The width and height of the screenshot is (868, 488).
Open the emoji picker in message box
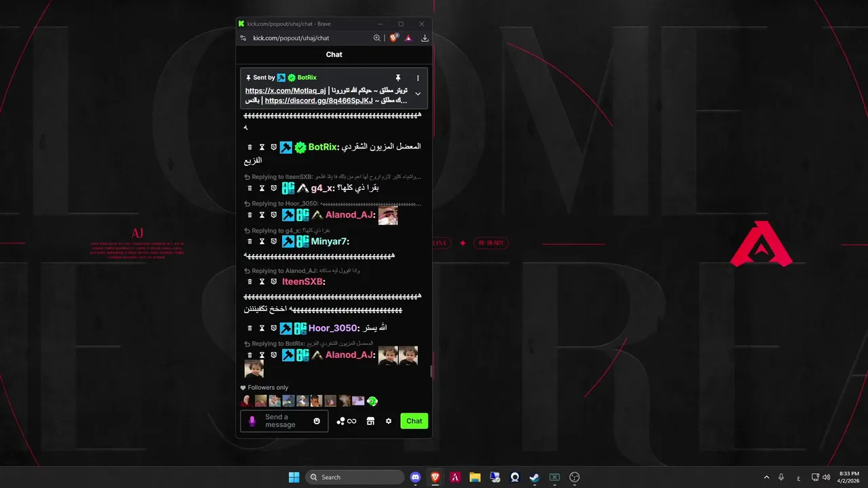coord(317,421)
